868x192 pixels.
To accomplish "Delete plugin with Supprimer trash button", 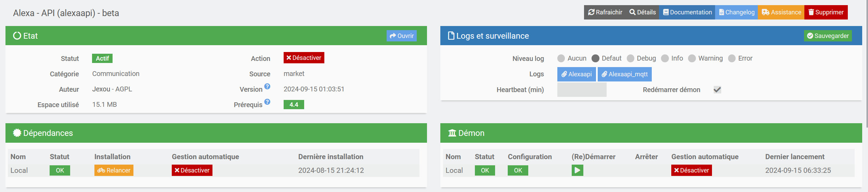I will [826, 12].
